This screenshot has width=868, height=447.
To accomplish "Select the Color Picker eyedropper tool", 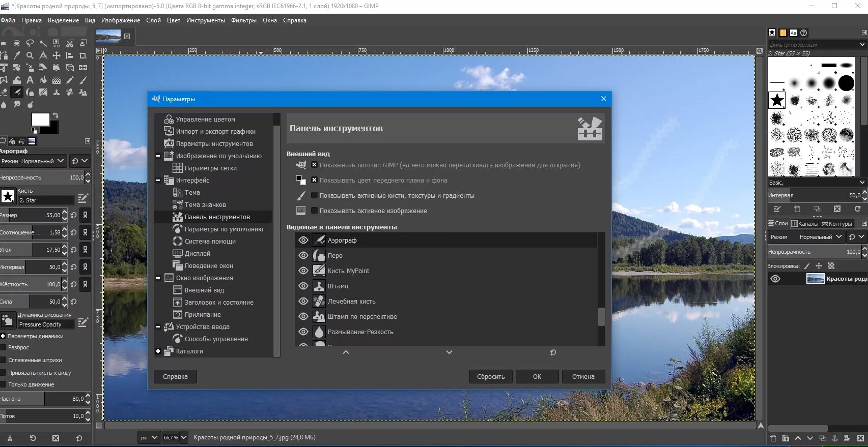I will click(x=17, y=55).
